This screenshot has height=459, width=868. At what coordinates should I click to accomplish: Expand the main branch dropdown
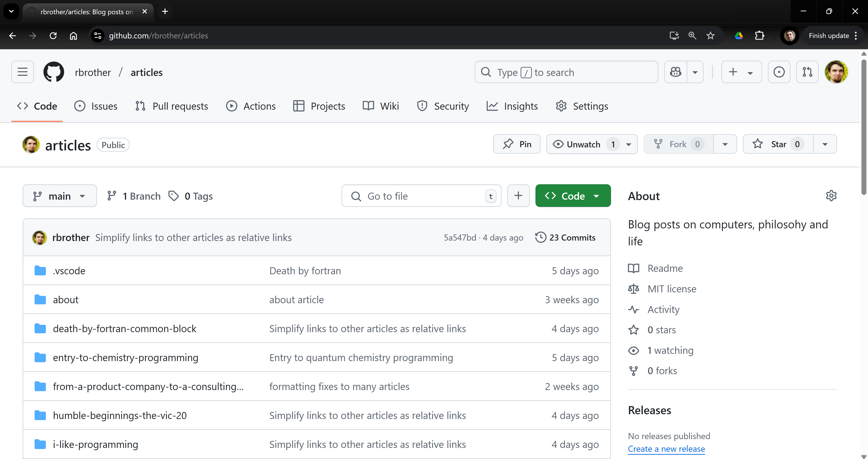tap(60, 196)
